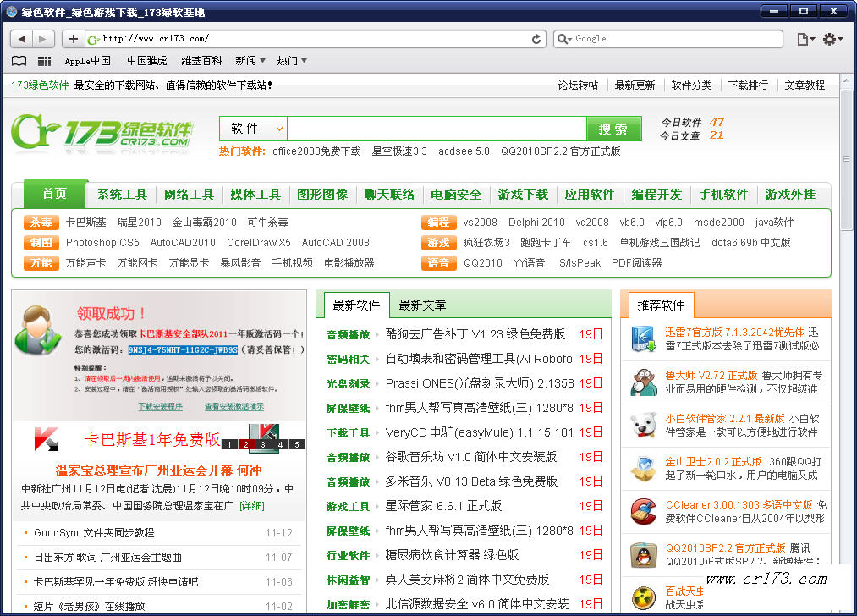Open the settings gear menu

pyautogui.click(x=833, y=39)
